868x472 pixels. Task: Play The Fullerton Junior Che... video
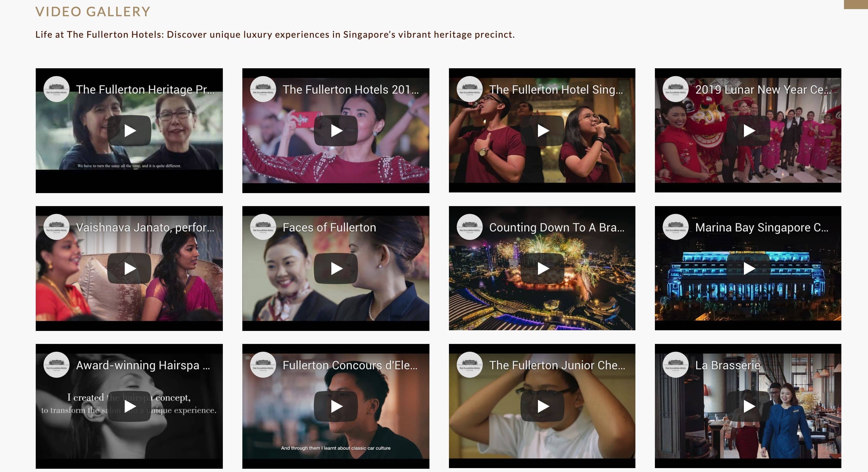pos(542,406)
